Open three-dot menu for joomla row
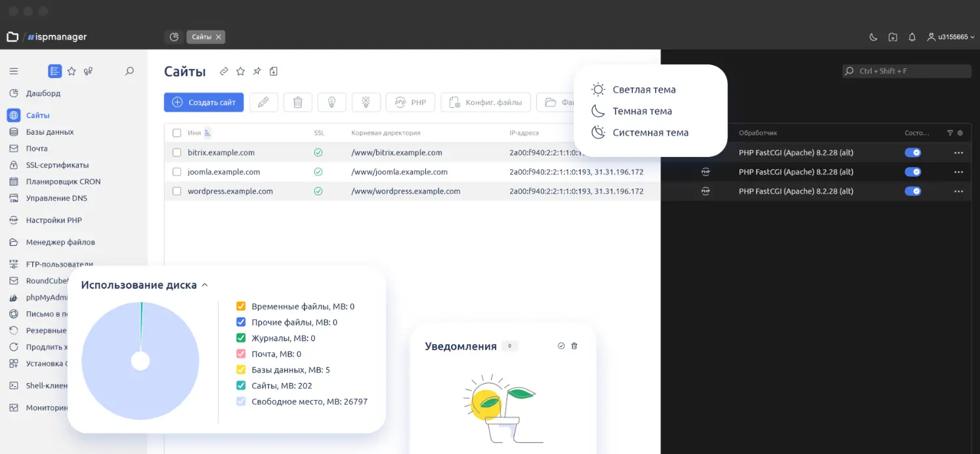 (x=959, y=172)
